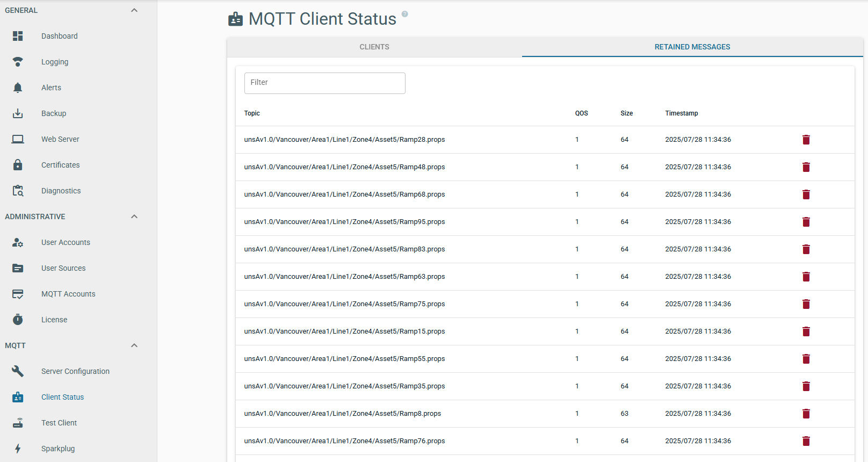The image size is (868, 462).
Task: Select the Server Configuration wrench icon
Action: 18,371
